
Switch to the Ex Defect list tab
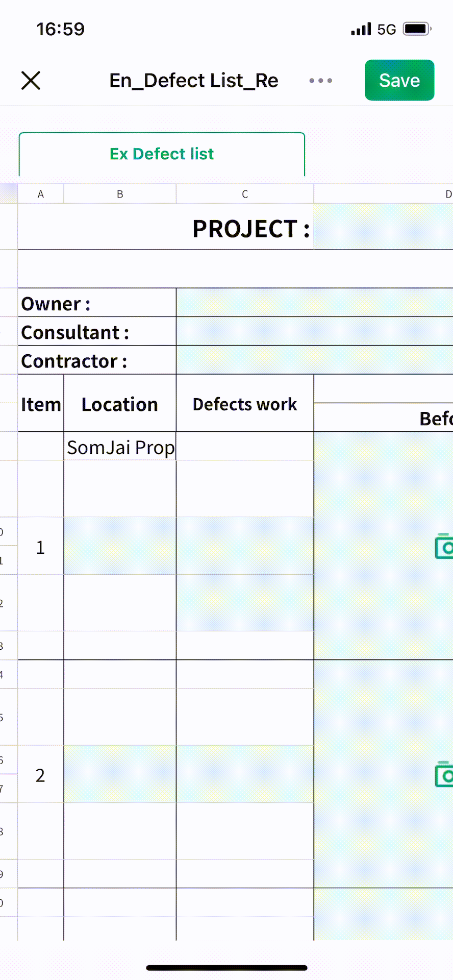point(162,154)
